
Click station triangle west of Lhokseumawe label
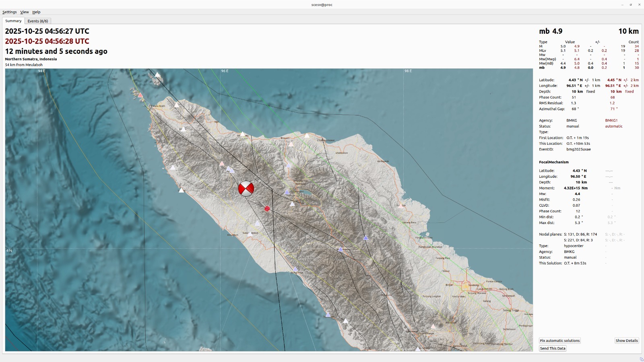307,136
